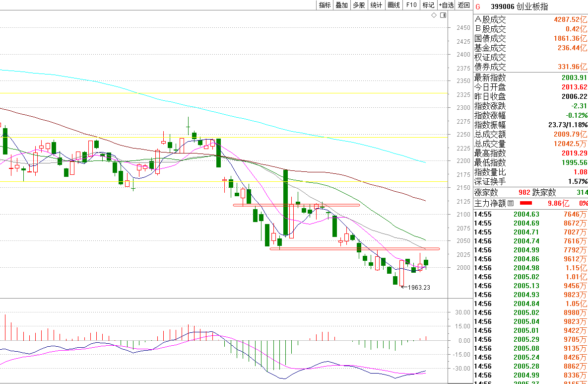Click the 指数涨幅 value -0.12%
Viewport: 588px width, 384px height.
tap(577, 116)
